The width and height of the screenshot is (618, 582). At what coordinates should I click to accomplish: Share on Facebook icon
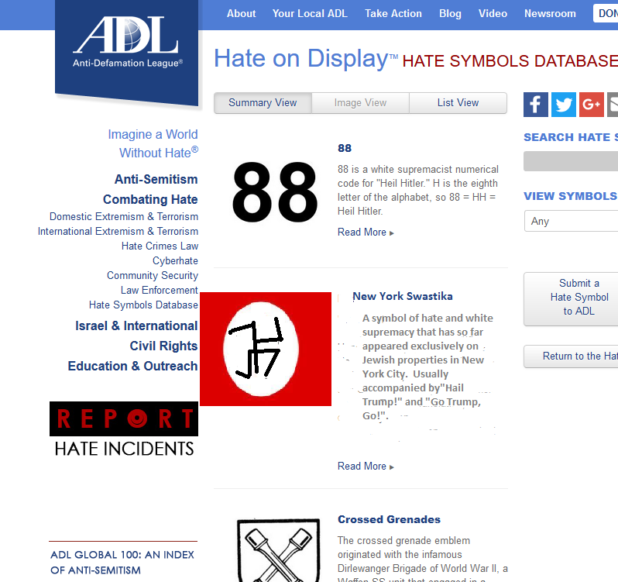(535, 104)
